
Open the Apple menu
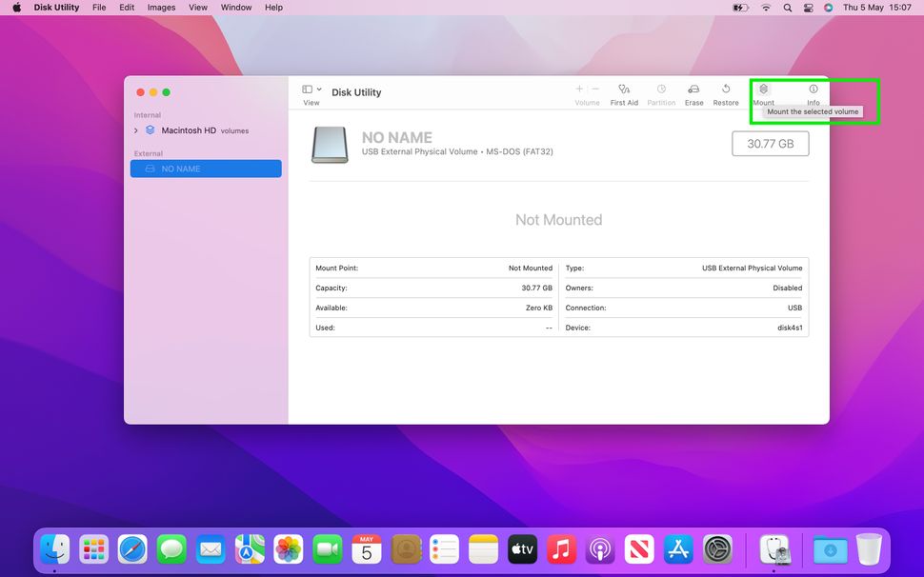coord(16,8)
